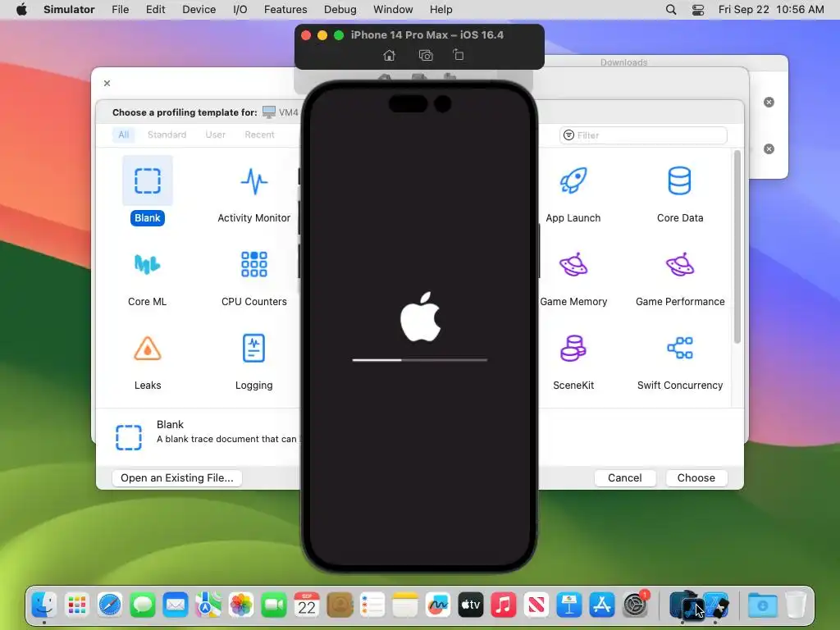Click the menu bar date and time
This screenshot has width=840, height=630.
pyautogui.click(x=771, y=10)
